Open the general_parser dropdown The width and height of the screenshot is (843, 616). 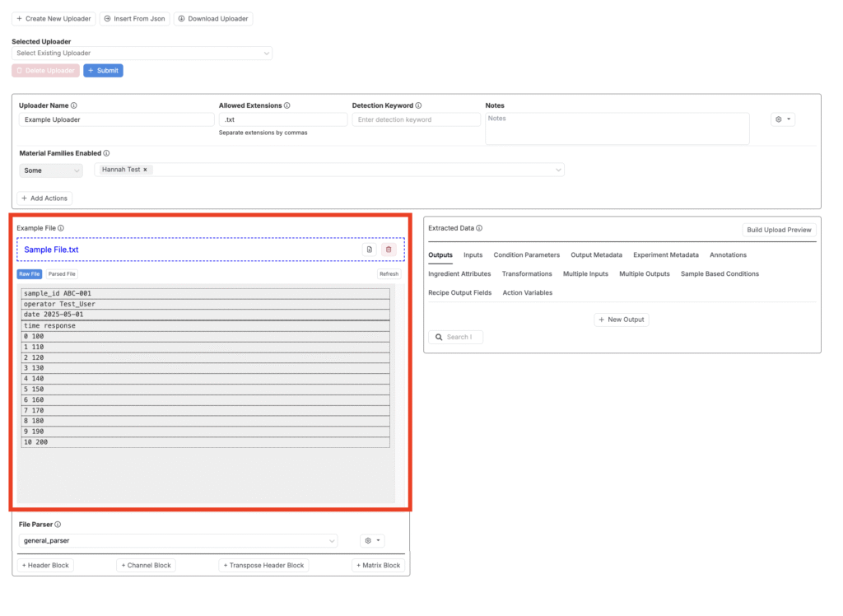coord(178,541)
